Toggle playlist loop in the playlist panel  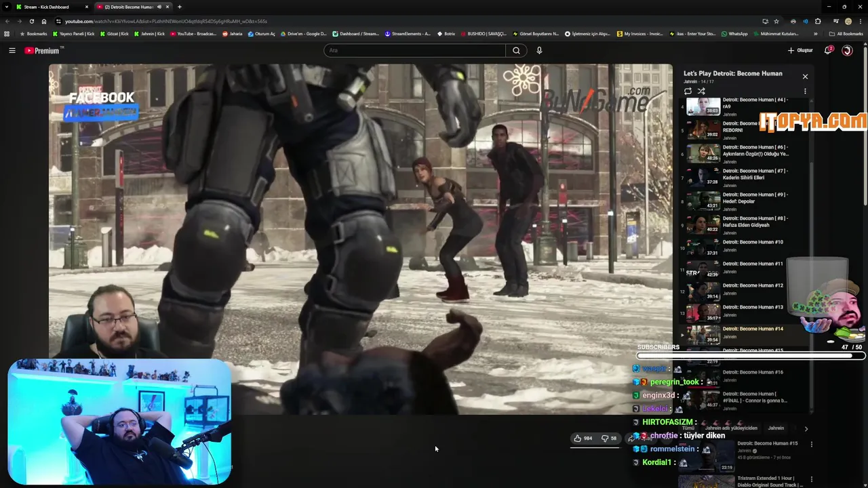click(688, 91)
